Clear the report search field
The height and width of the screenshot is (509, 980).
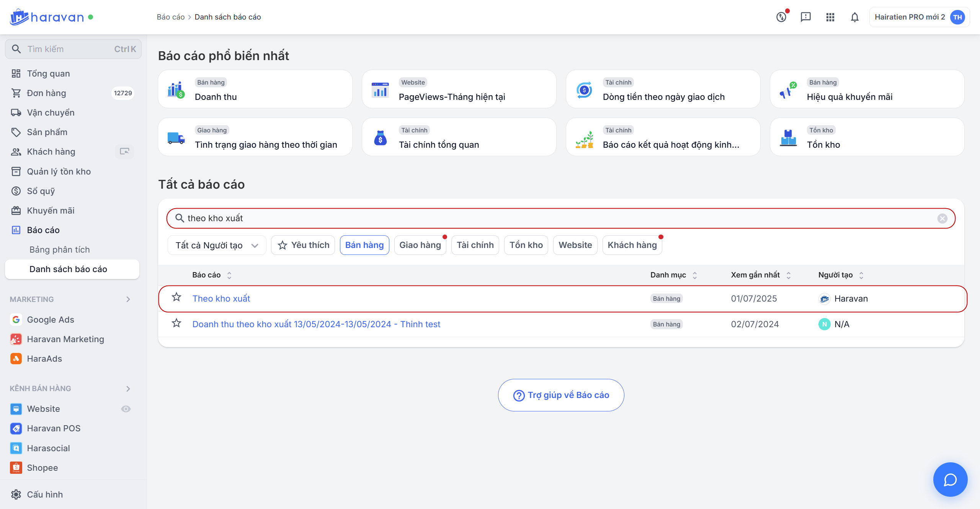pos(942,219)
